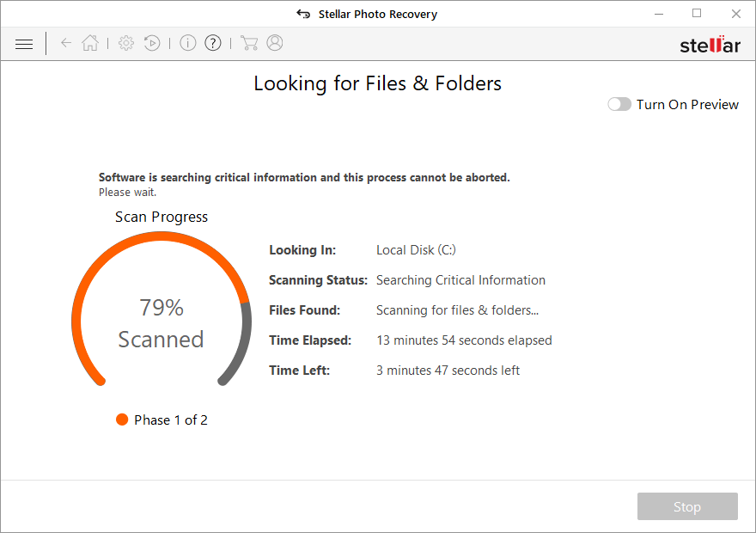Click the Phase 1 of 2 indicator dot
The image size is (756, 533).
tap(121, 420)
